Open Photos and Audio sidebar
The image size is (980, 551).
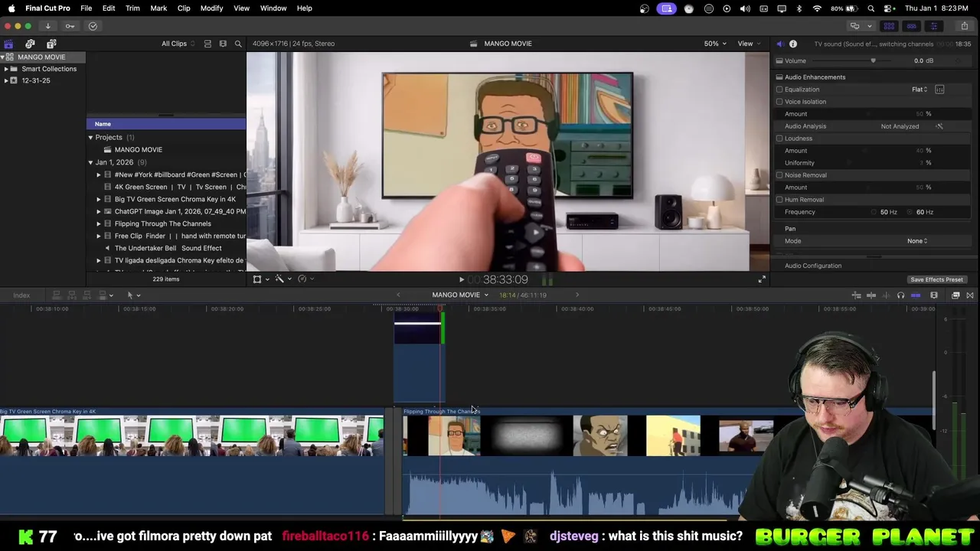pos(30,44)
